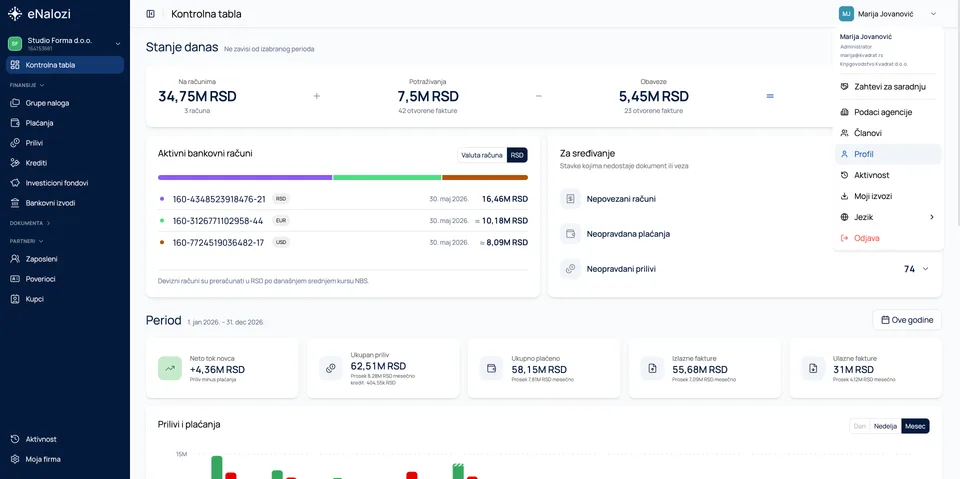Click the Prilivi link icon in sidebar
This screenshot has height=479, width=960.
point(15,143)
